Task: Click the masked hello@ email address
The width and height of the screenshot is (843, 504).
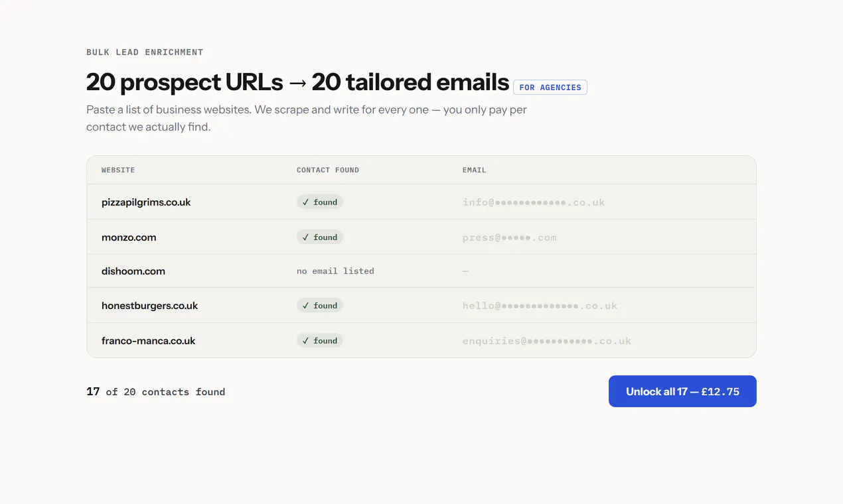Action: click(540, 306)
